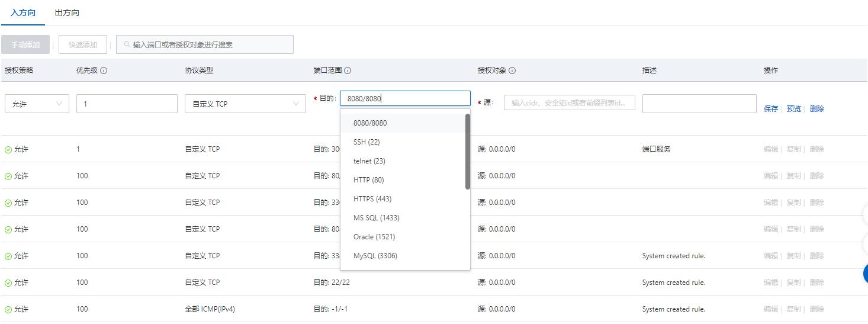Image resolution: width=868 pixels, height=324 pixels.
Task: Click 编辑 in the 22/22 row
Action: [771, 283]
